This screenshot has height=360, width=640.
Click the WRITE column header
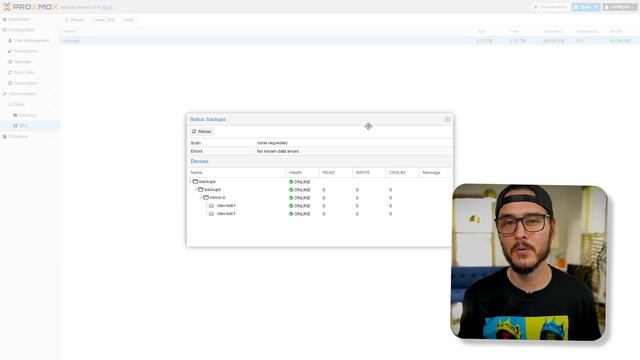(369, 173)
